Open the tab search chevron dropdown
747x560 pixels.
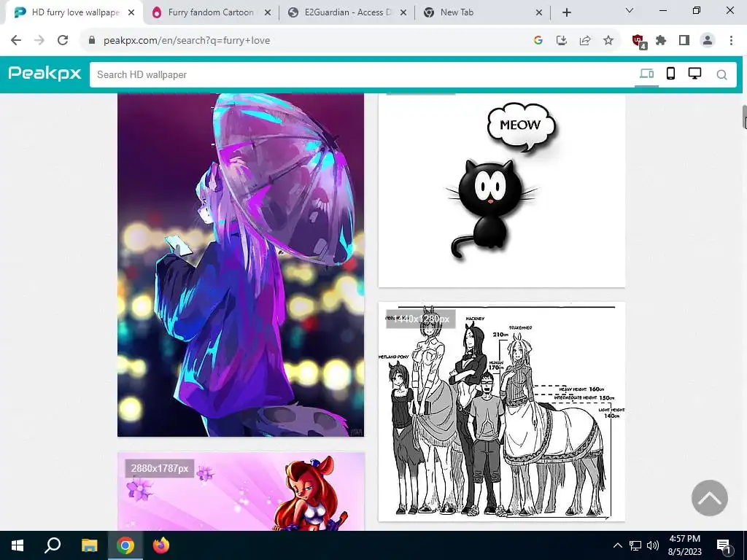pyautogui.click(x=630, y=10)
